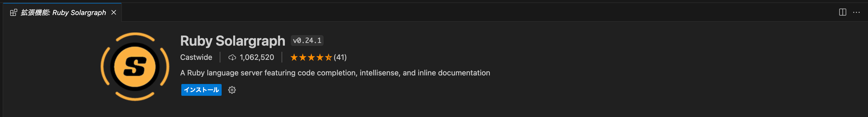The image size is (868, 117).
Task: Select the 拡張機能: Ruby Solargraph tab
Action: [63, 13]
